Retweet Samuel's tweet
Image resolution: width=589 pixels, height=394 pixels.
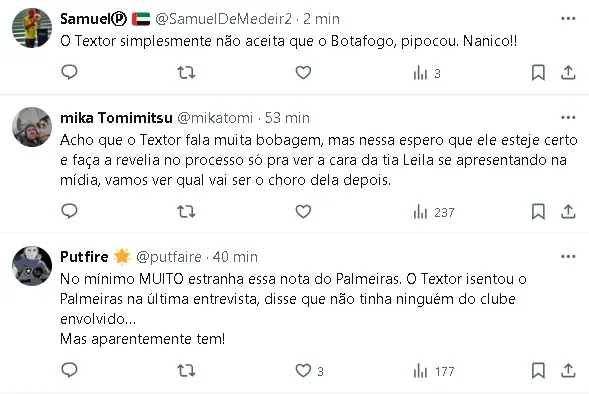click(186, 72)
